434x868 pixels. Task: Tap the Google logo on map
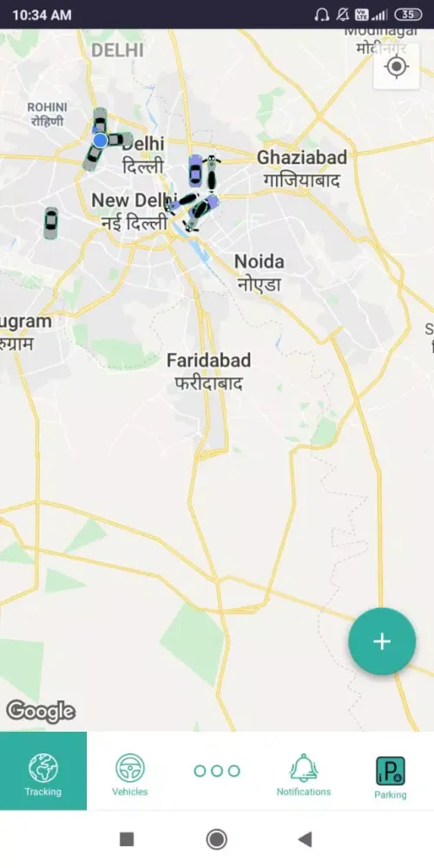tap(41, 712)
